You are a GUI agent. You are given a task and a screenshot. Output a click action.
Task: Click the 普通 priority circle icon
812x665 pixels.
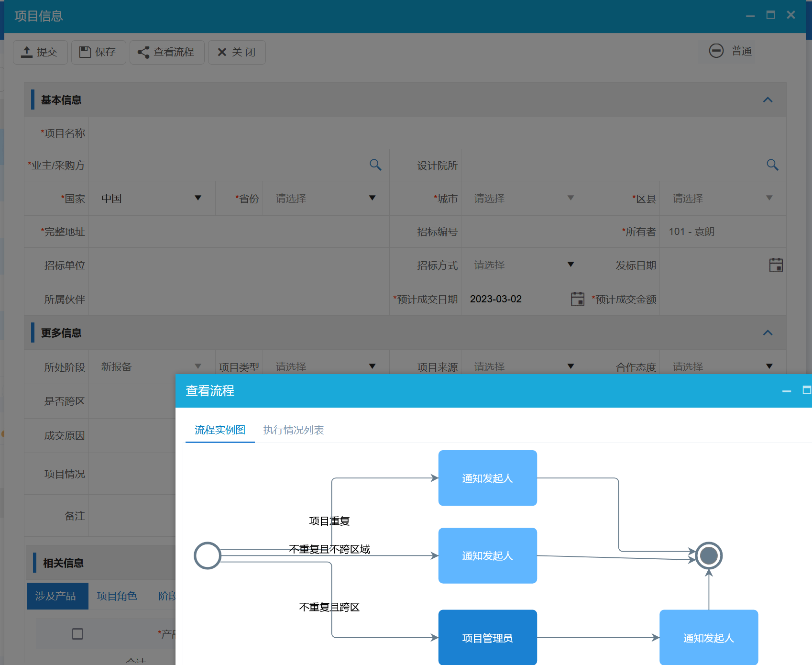point(716,51)
